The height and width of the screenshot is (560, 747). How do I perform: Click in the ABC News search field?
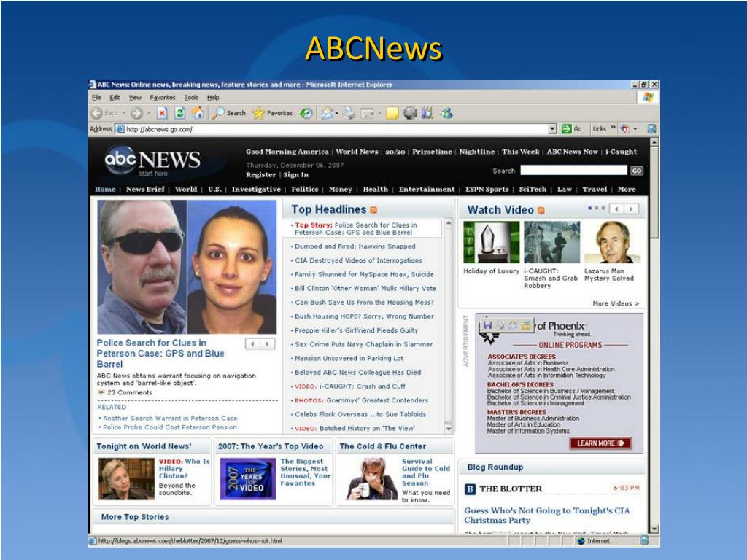click(x=573, y=170)
